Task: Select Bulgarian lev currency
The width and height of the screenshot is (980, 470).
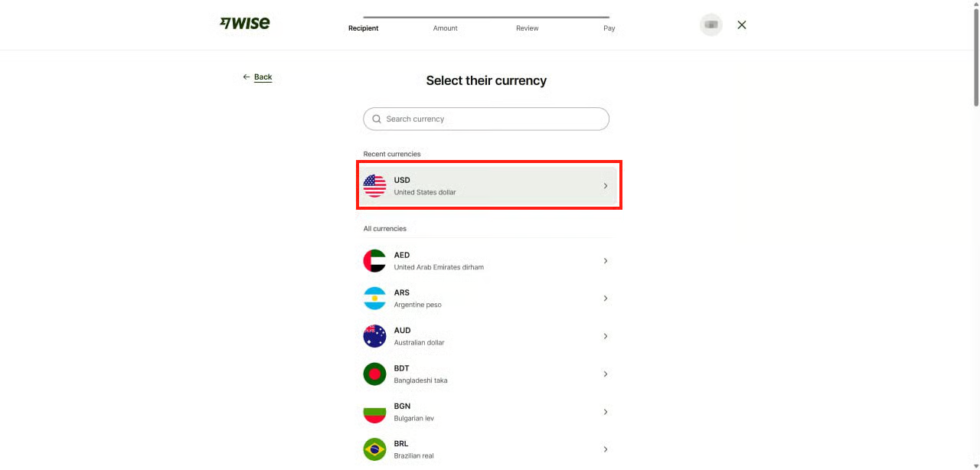Action: [x=487, y=412]
